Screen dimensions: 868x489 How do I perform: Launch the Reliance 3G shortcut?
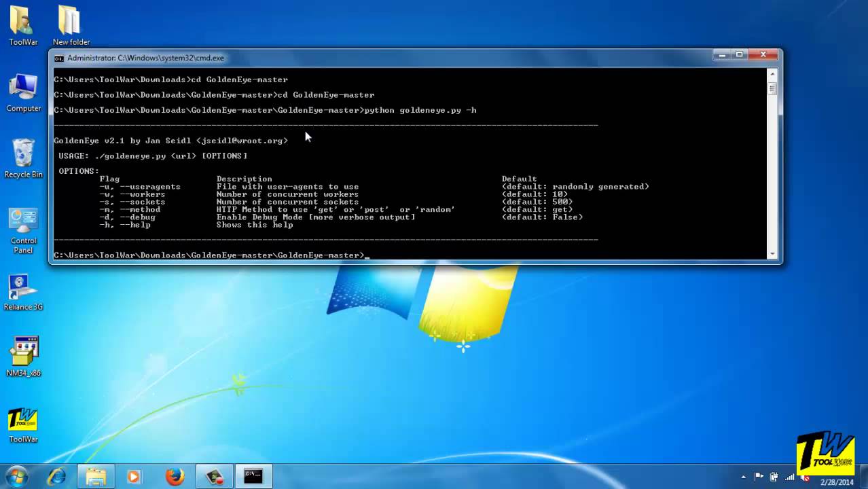pyautogui.click(x=23, y=292)
